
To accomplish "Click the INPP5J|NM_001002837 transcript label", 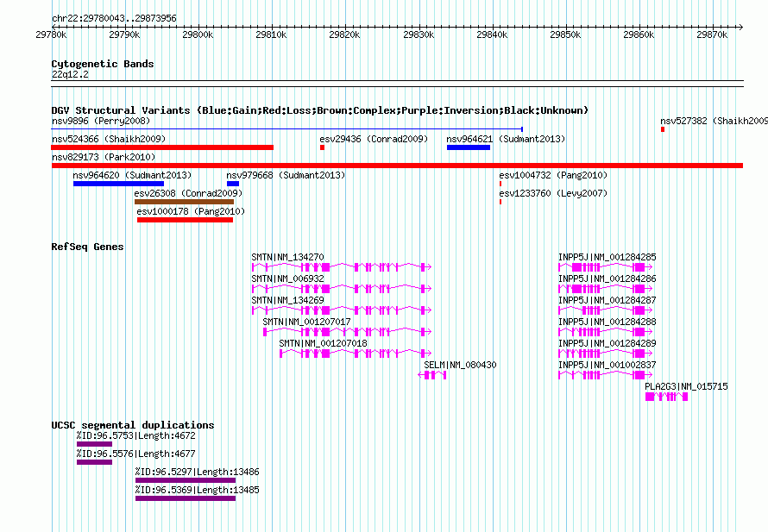I will (x=607, y=365).
